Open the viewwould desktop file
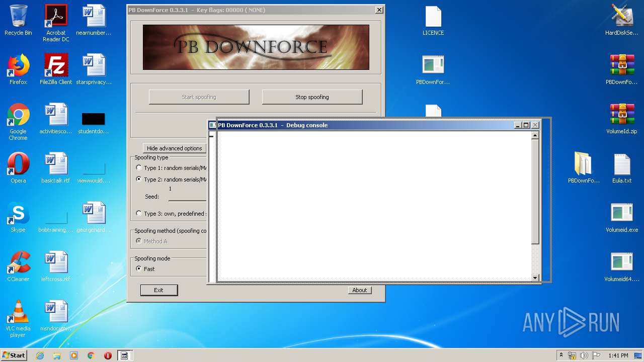 94,171
